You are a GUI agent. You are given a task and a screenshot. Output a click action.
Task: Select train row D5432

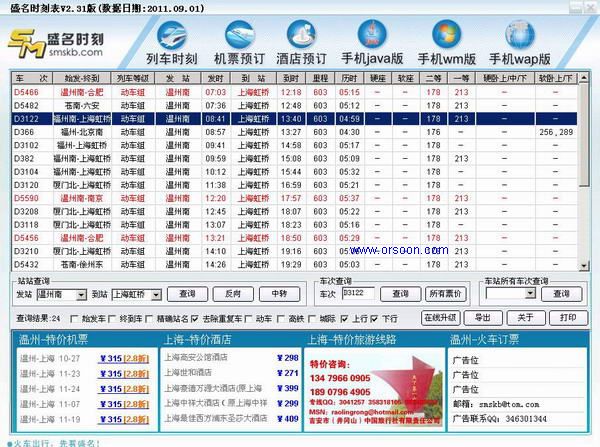[x=295, y=264]
